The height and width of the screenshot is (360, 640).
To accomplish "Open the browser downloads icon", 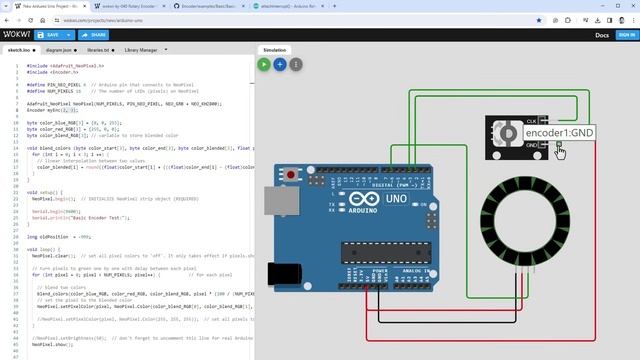I will [598, 20].
